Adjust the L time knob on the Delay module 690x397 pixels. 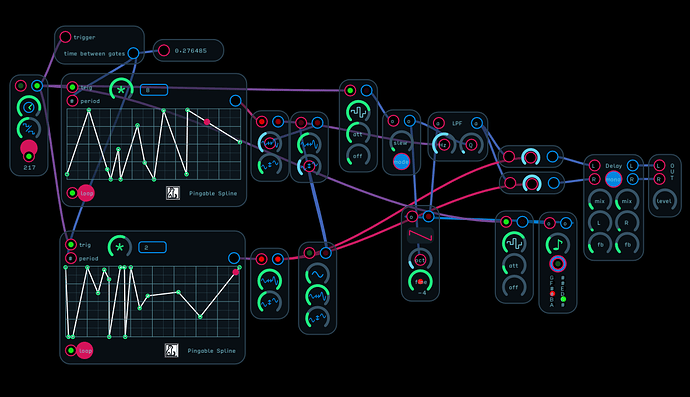[x=599, y=223]
